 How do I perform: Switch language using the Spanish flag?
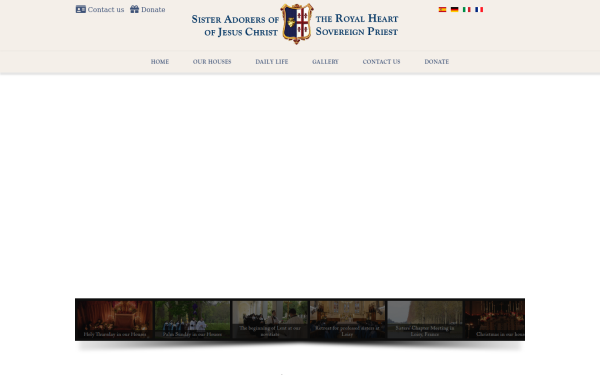(x=442, y=10)
